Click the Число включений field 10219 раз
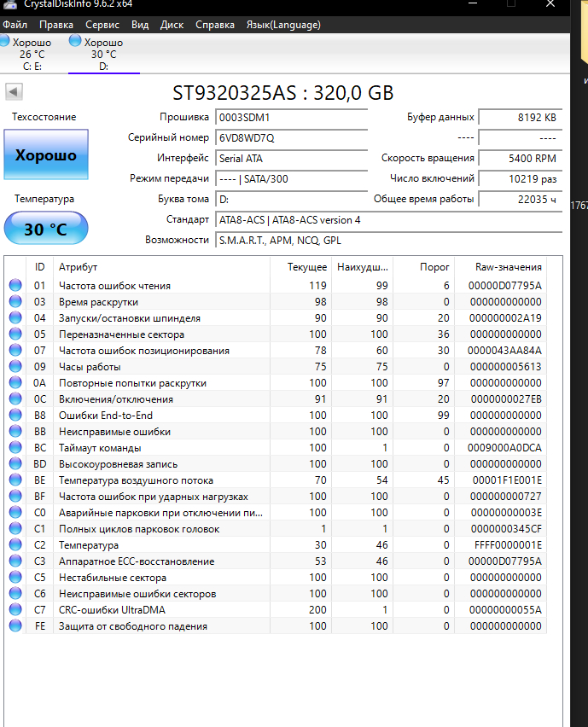Screen dimensions: 588x727 pos(521,178)
